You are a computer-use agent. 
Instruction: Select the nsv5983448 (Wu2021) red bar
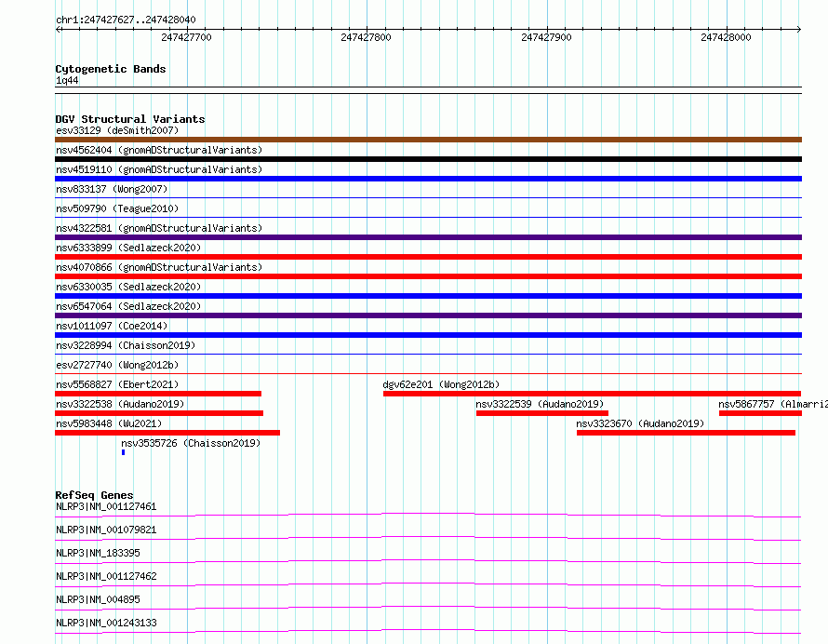167,433
